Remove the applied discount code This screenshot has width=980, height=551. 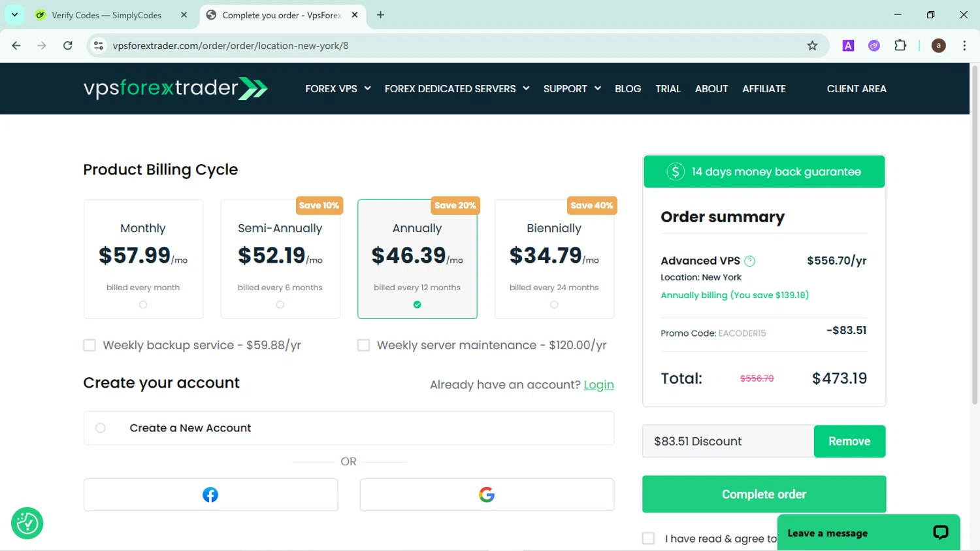click(849, 441)
